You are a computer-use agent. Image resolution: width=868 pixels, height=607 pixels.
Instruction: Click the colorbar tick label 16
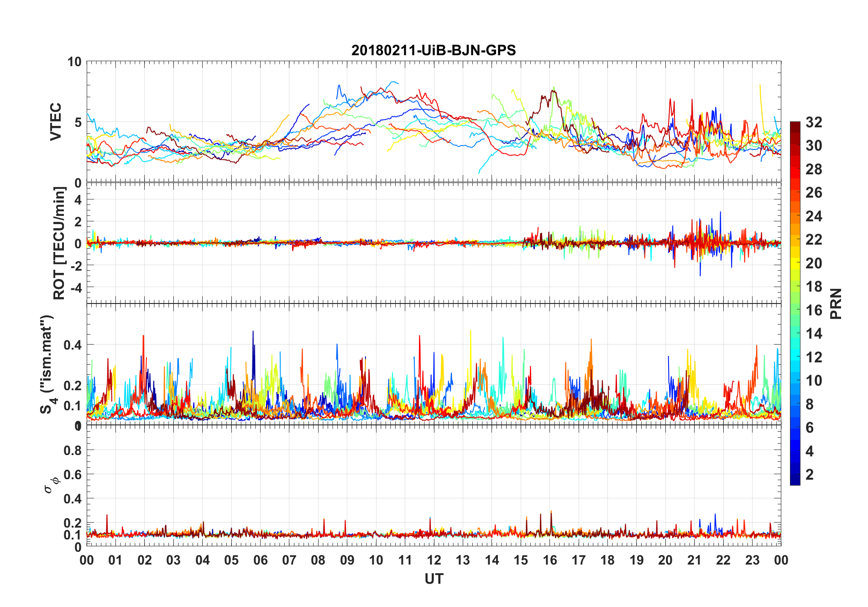pos(814,310)
